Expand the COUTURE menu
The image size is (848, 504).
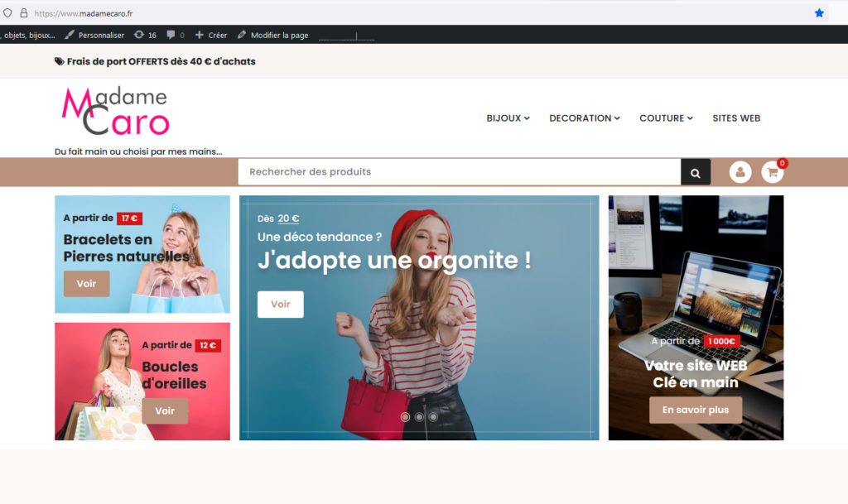coord(667,118)
